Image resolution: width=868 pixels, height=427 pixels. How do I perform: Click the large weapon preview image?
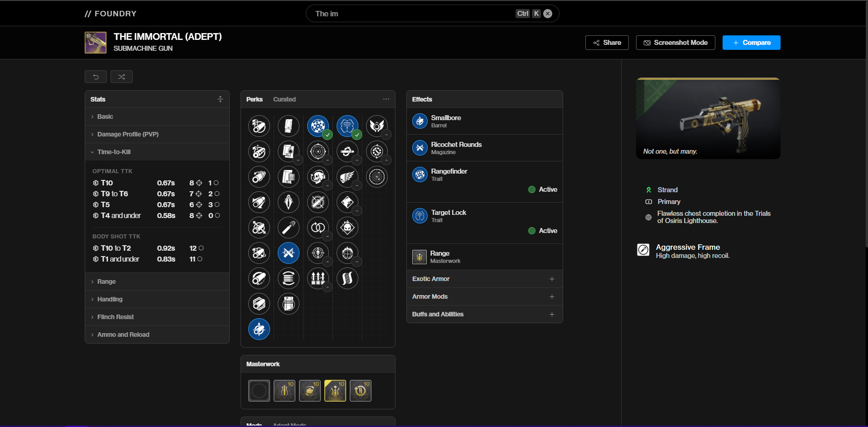pyautogui.click(x=709, y=118)
